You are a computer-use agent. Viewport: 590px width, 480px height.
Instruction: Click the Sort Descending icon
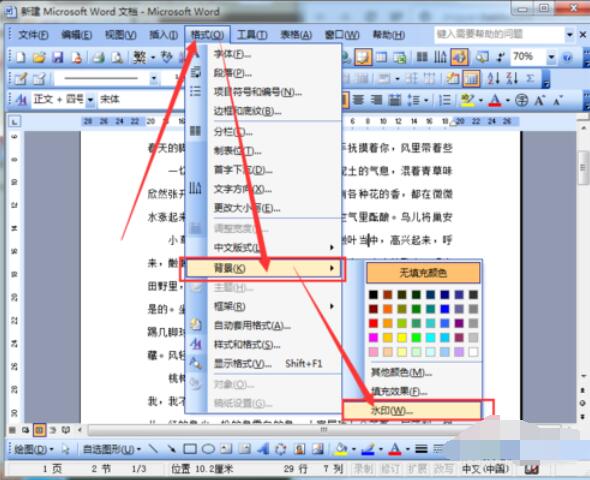click(x=512, y=78)
